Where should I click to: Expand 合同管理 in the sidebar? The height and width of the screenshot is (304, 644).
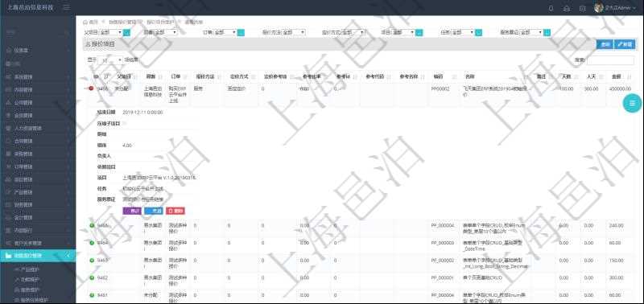point(38,141)
